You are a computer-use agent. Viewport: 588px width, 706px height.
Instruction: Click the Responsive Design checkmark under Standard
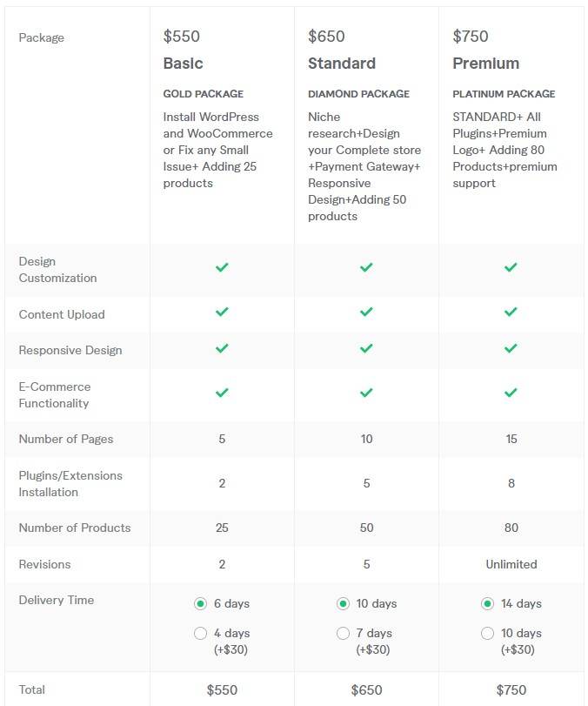click(366, 350)
